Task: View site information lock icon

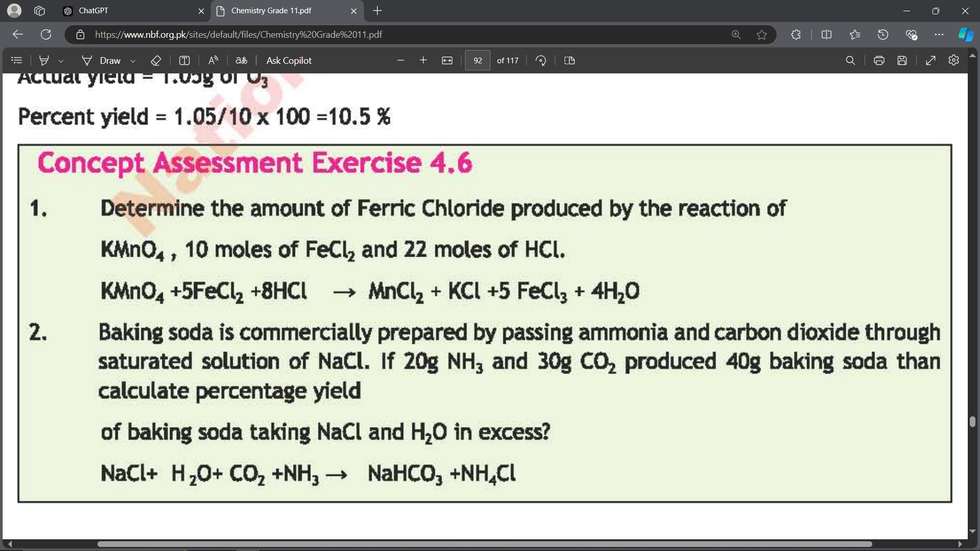Action: [x=80, y=34]
